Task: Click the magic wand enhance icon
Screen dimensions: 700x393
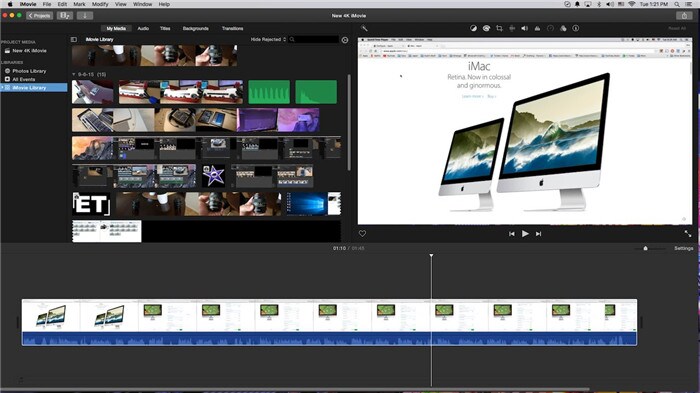Action: pos(364,28)
